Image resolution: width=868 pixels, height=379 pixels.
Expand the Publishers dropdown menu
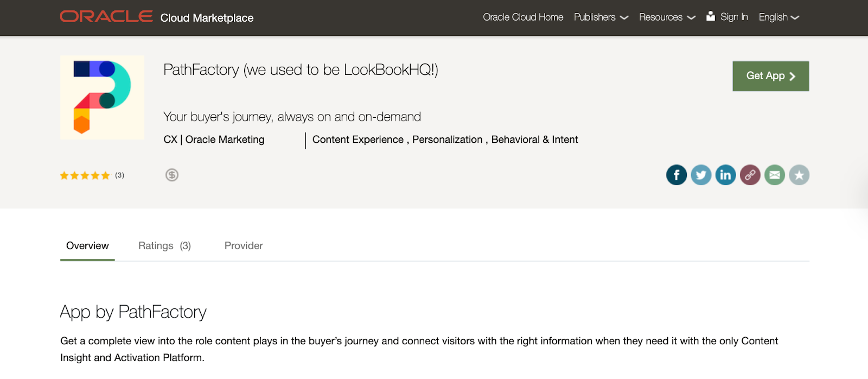coord(601,17)
